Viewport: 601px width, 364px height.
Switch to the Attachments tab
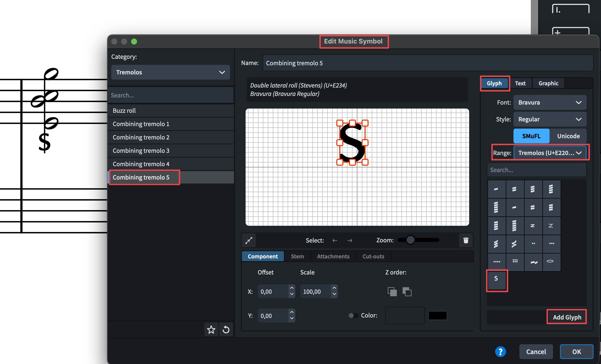point(333,256)
